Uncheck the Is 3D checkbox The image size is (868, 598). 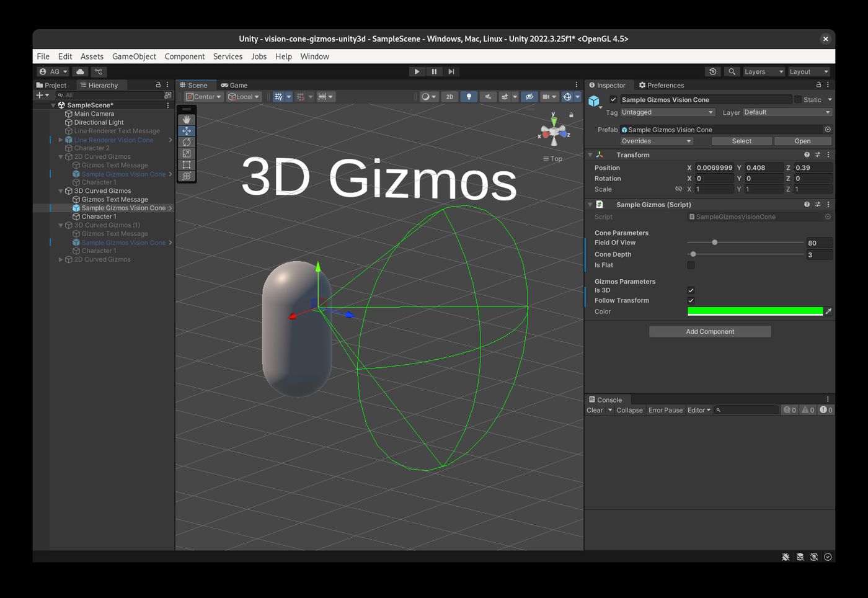(x=691, y=290)
